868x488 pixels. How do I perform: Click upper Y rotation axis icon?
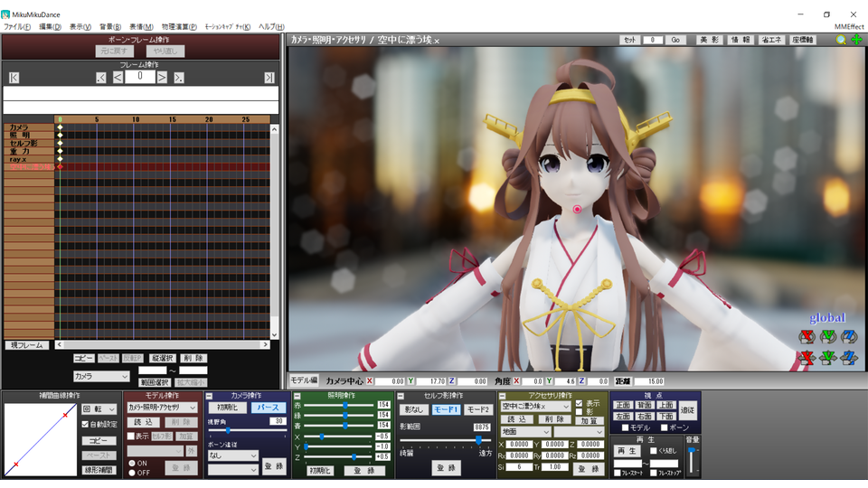[x=828, y=336]
